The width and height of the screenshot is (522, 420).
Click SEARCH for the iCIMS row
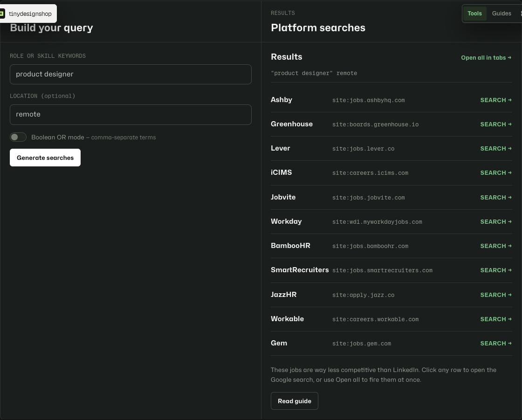point(496,173)
